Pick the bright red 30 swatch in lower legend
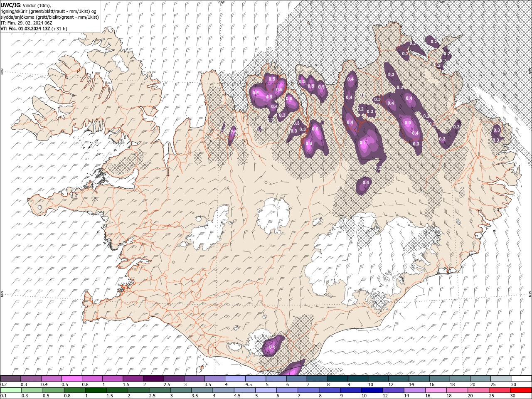The image size is (532, 399). coord(521,390)
